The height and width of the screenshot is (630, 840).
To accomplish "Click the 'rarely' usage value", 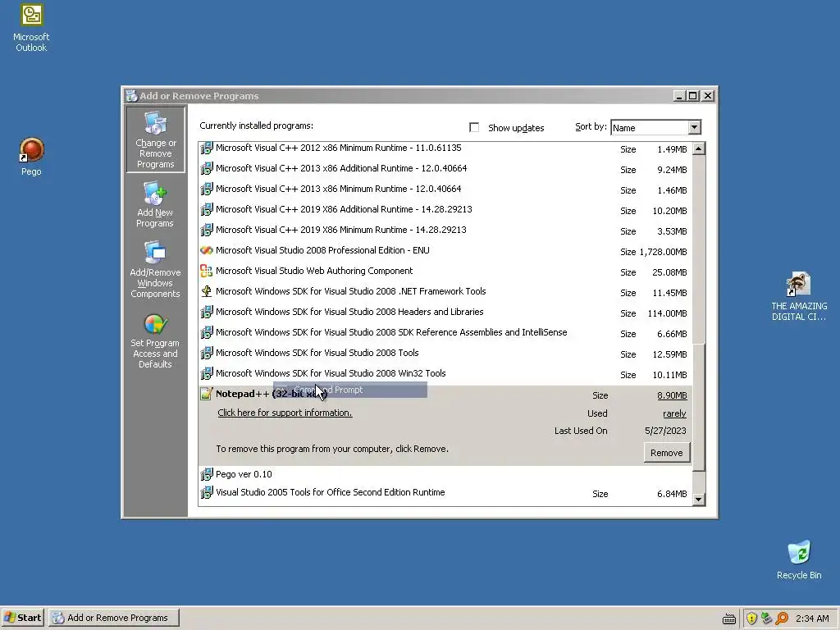I will [x=674, y=413].
